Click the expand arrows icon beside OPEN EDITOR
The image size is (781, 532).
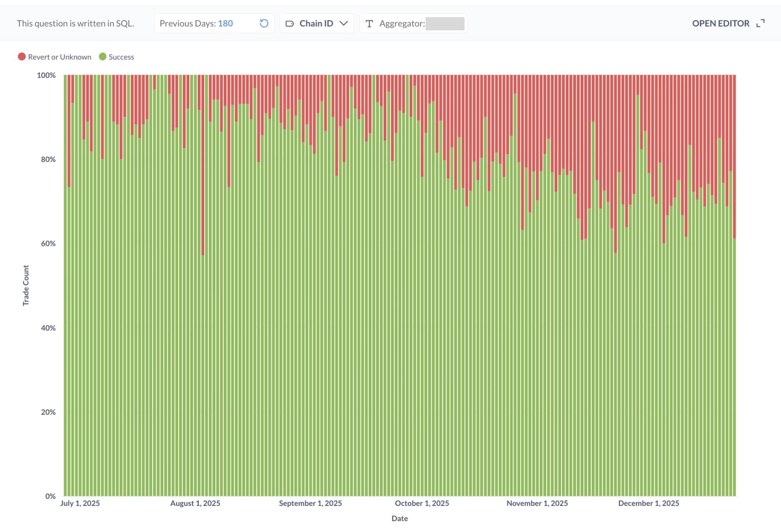point(760,23)
